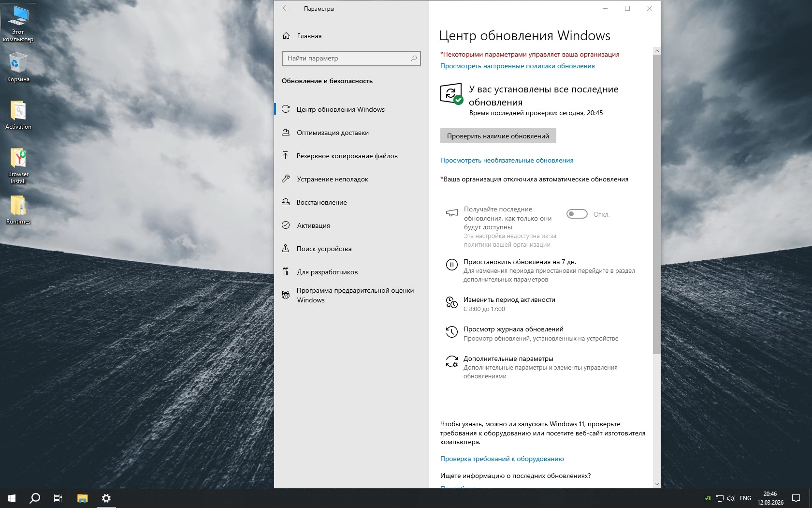Click the megaphone icon beside Получайте последние обновления

pyautogui.click(x=451, y=213)
